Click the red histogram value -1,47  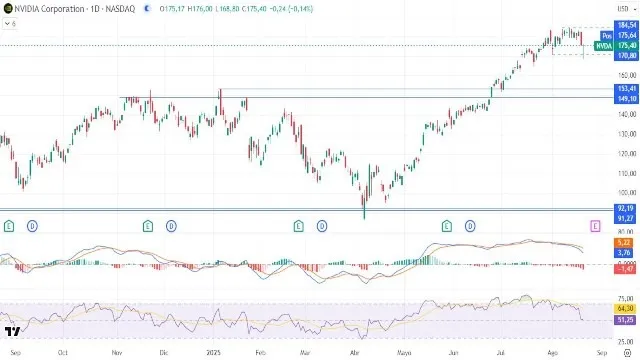(625, 269)
